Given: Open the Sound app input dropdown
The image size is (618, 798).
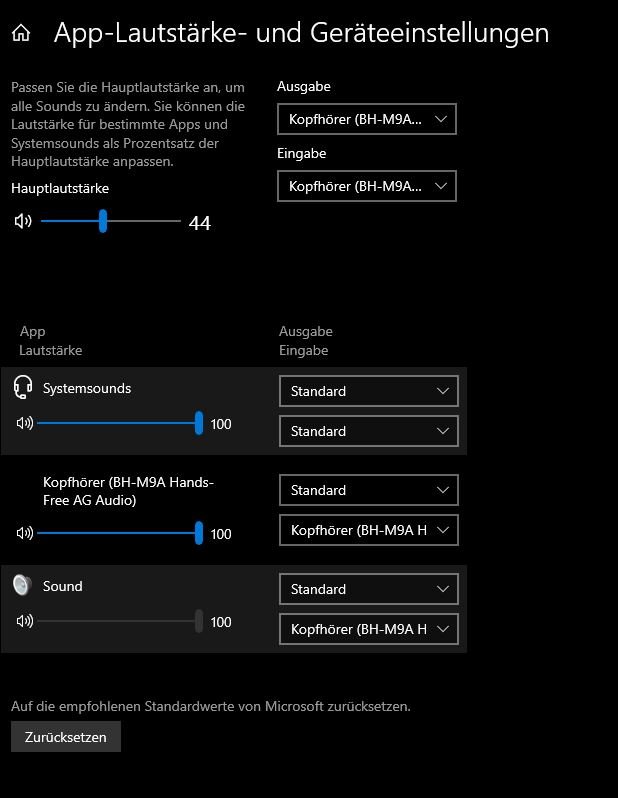Looking at the screenshot, I should click(368, 629).
